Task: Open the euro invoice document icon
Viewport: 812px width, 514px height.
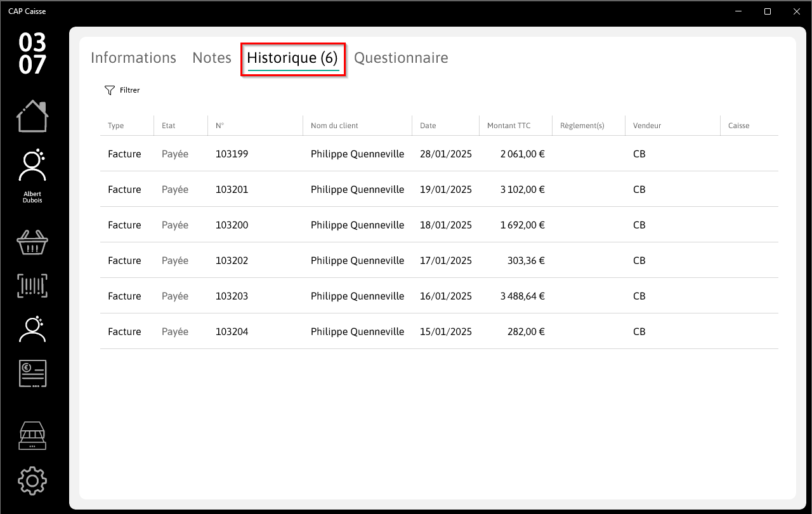Action: [32, 374]
